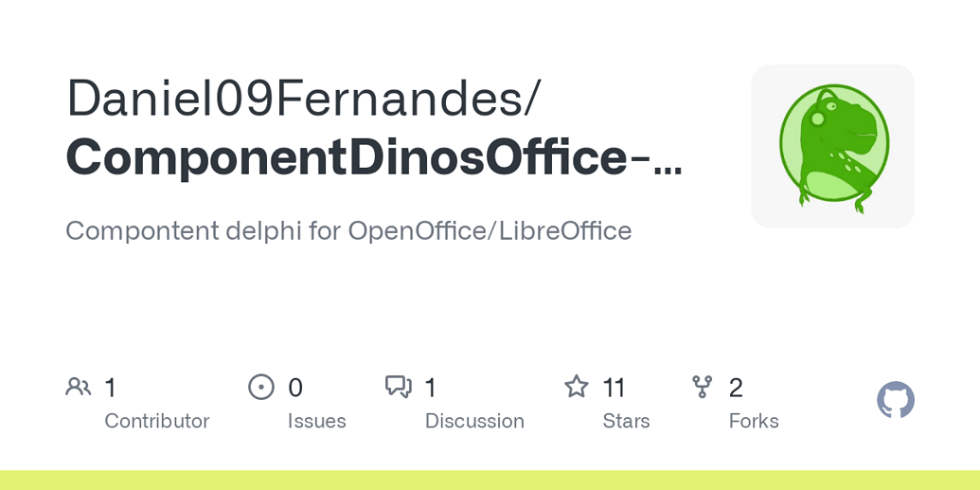Open the GitHub Octocat logo
Viewport: 980px width, 490px height.
tap(896, 400)
